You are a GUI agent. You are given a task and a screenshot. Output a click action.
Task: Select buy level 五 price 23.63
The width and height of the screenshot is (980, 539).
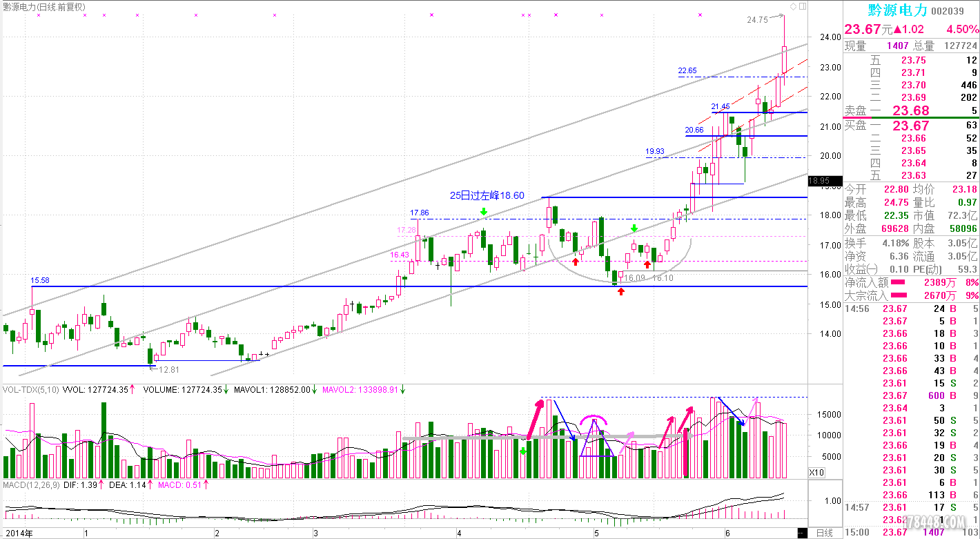coord(914,175)
